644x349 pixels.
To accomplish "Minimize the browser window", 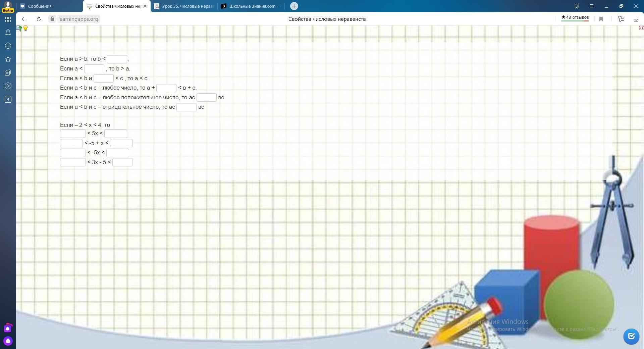I will [x=606, y=6].
